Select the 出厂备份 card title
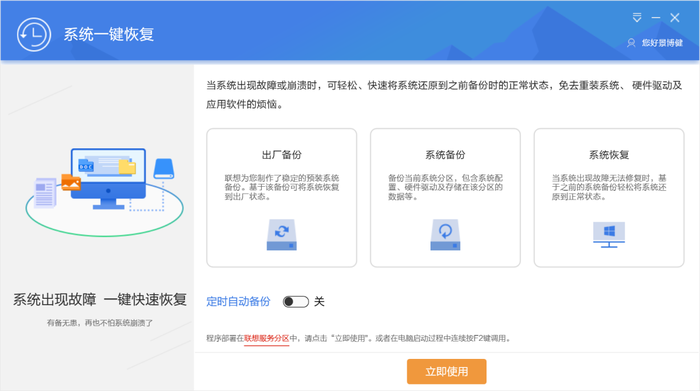 282,155
